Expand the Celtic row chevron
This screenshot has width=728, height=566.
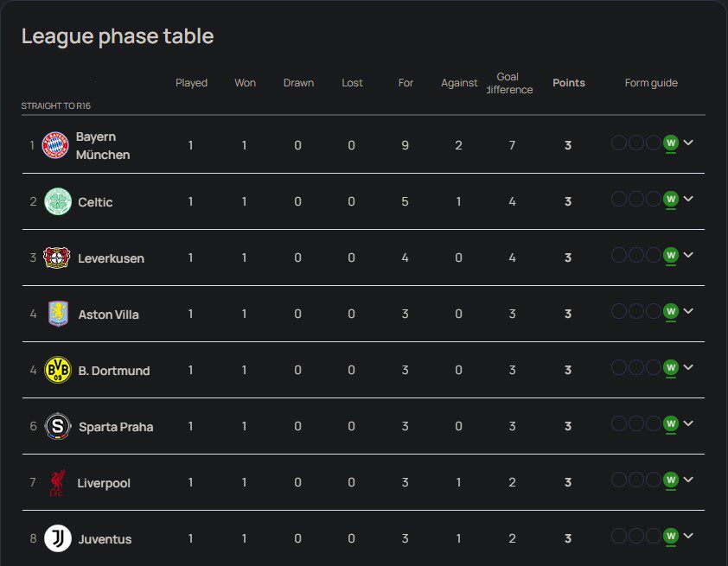tap(688, 199)
